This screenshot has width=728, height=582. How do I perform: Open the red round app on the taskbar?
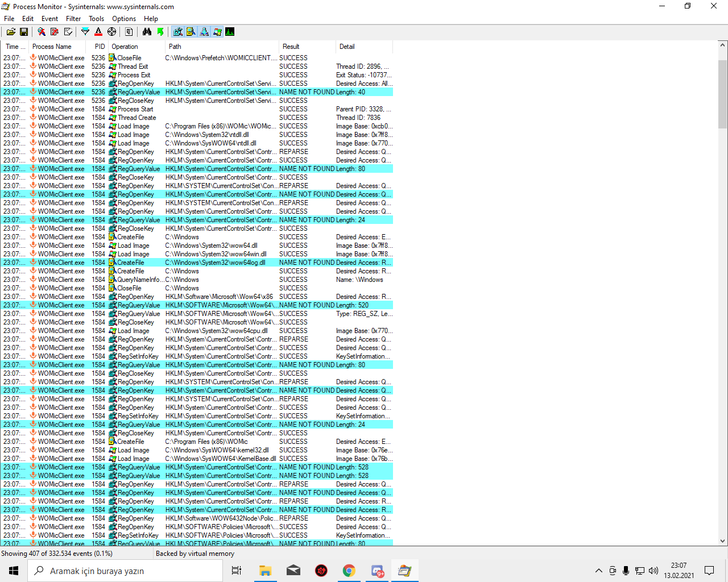(x=321, y=571)
